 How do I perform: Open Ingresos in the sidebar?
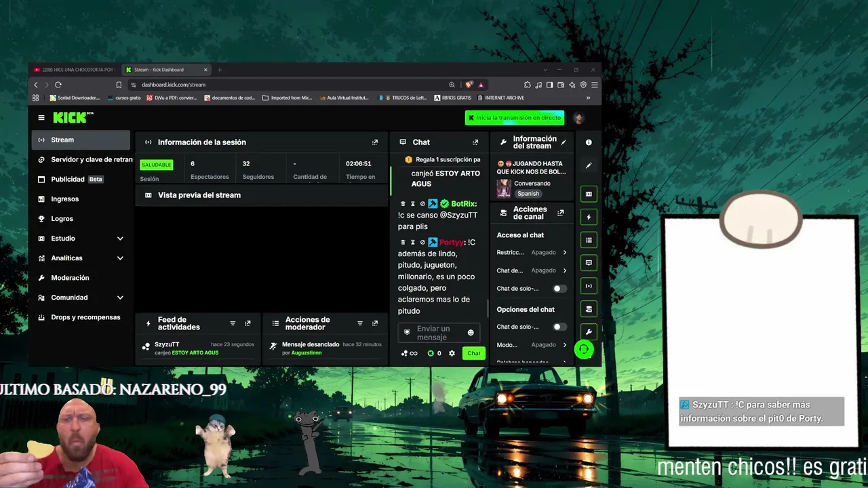pyautogui.click(x=80, y=199)
